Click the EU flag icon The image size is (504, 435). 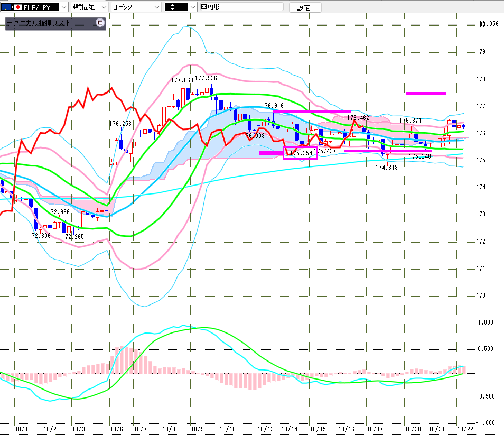(x=7, y=7)
